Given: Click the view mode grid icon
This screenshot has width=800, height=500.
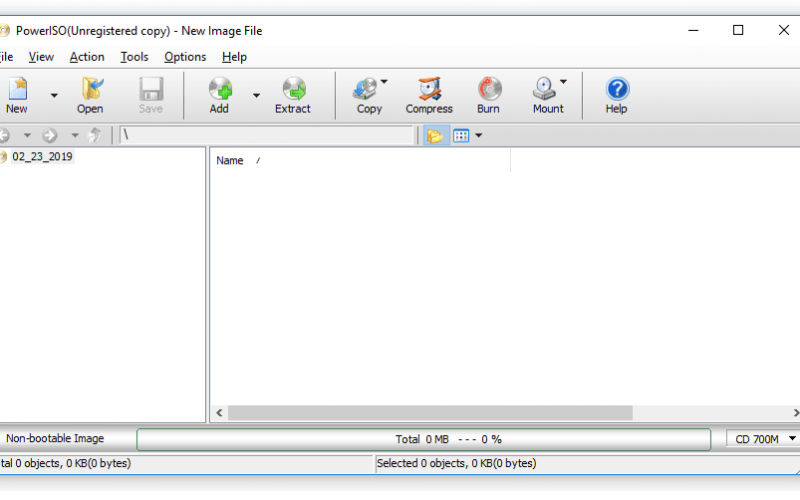Looking at the screenshot, I should coord(461,136).
